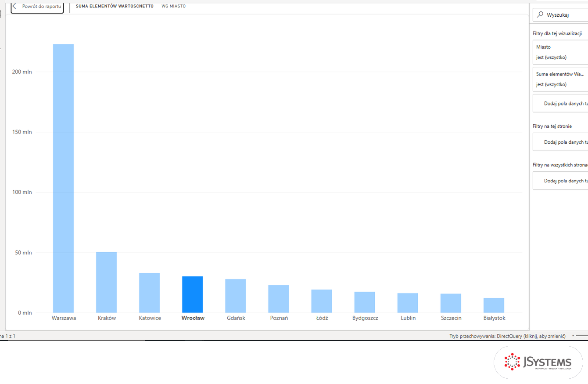Click the Lublin axis label
588x384 pixels.
(x=408, y=318)
